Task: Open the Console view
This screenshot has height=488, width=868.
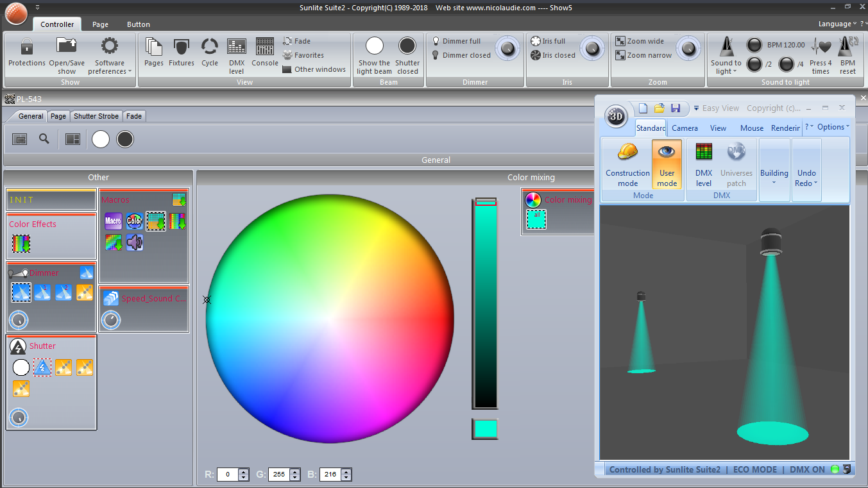Action: point(265,52)
